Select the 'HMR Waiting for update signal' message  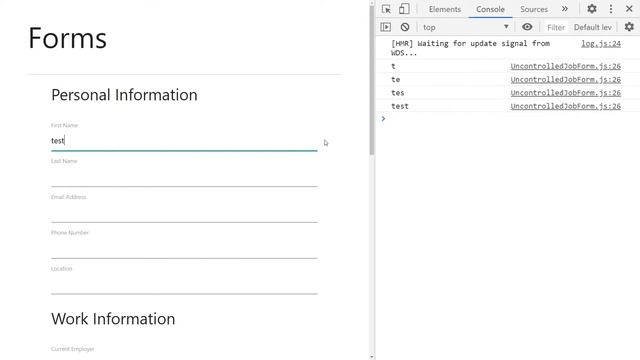[470, 48]
